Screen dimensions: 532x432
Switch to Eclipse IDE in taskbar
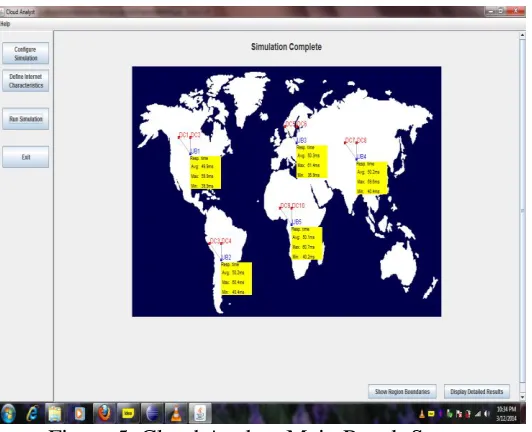click(x=152, y=413)
